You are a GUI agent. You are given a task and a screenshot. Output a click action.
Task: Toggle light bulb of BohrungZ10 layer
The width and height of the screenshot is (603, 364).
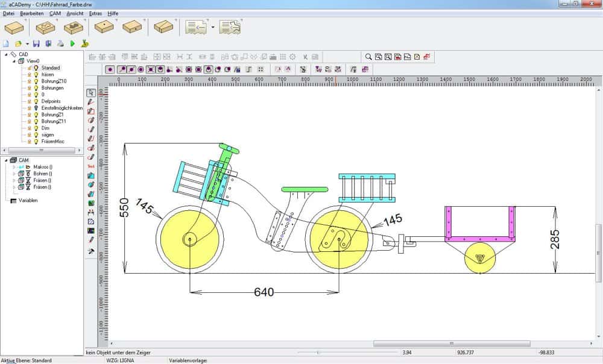tap(36, 81)
